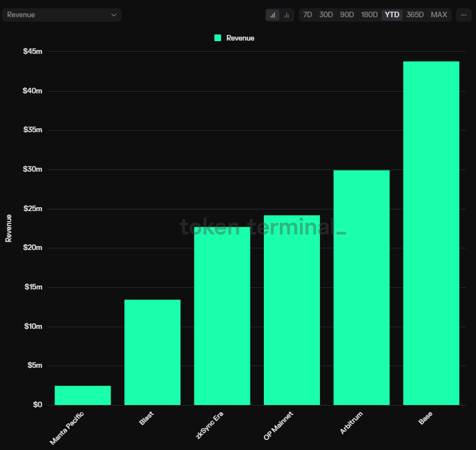Select the grouped bar chart icon
Image resolution: width=476 pixels, height=450 pixels.
[x=287, y=15]
